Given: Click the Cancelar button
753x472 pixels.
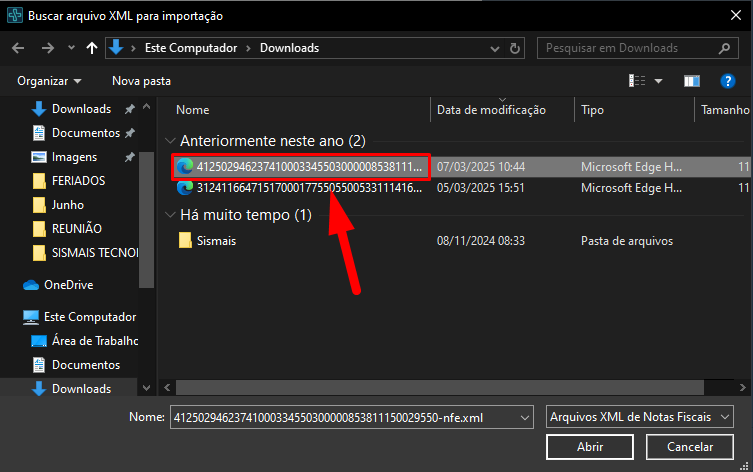Looking at the screenshot, I should (x=690, y=447).
